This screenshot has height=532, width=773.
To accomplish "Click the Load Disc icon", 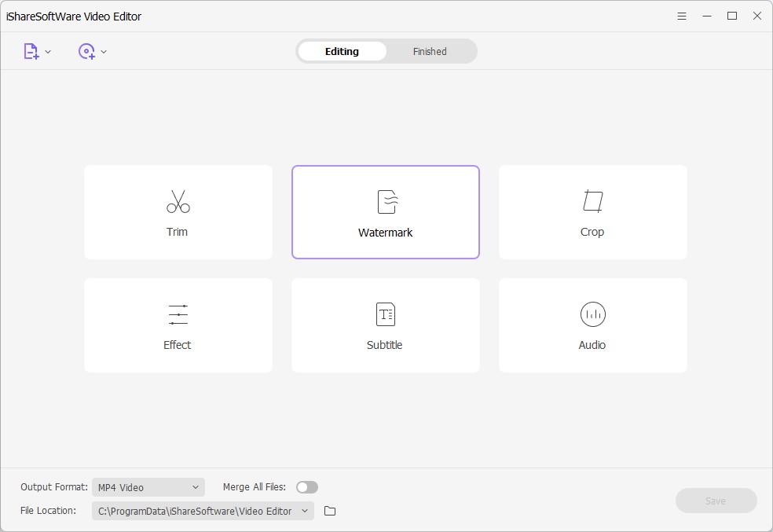I will click(86, 52).
